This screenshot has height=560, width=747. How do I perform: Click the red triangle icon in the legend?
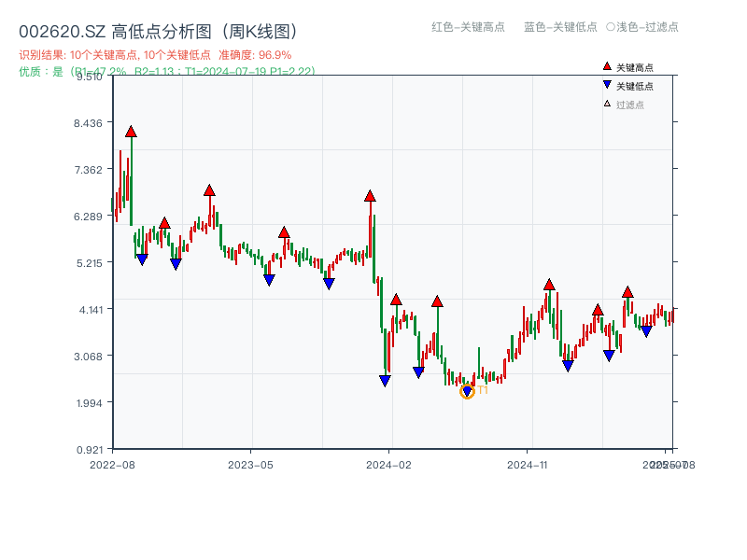pos(607,66)
